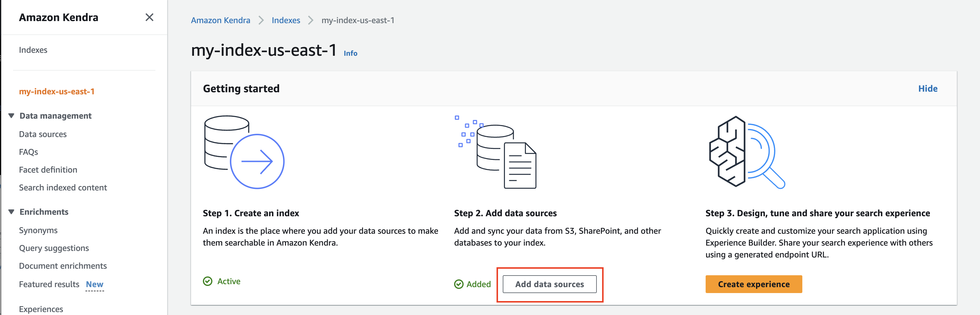This screenshot has height=315, width=980.
Task: Click the Step 1. Create an index heading
Action: [251, 213]
